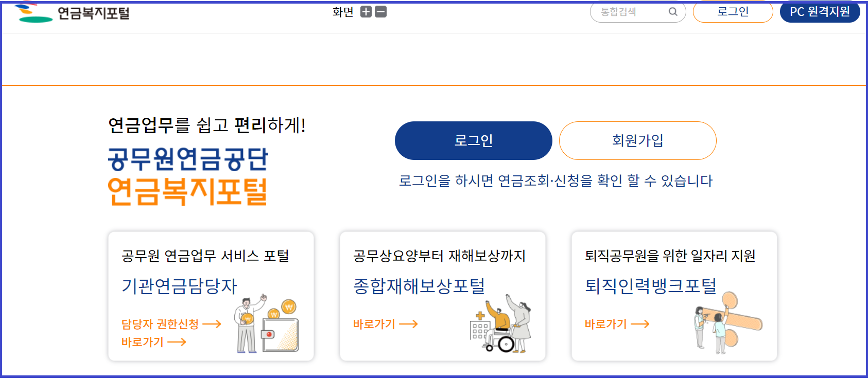
Task: Open PC 원격지원 from the header
Action: coord(820,12)
